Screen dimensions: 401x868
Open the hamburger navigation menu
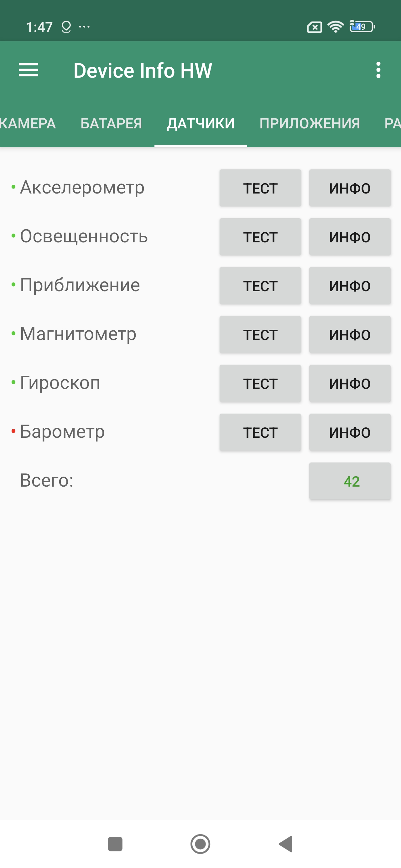tap(28, 70)
